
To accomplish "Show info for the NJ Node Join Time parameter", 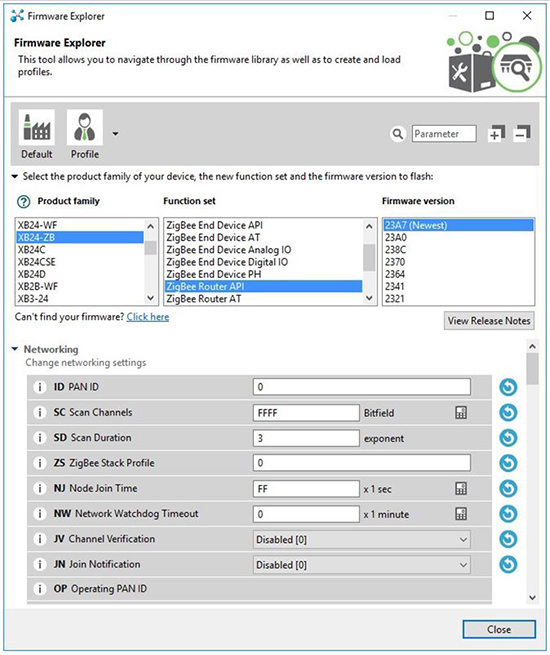I will [x=40, y=488].
